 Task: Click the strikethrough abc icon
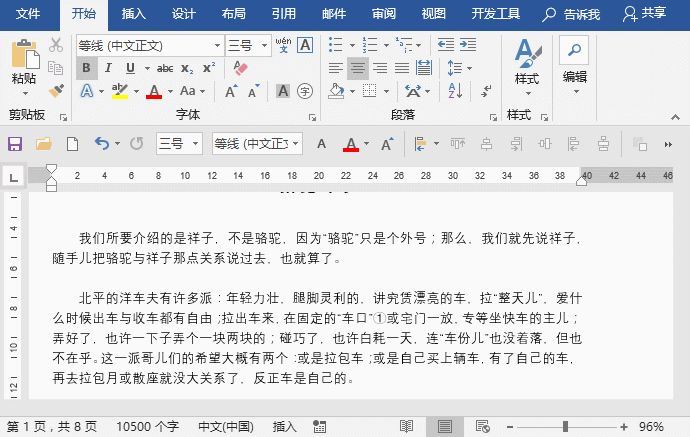pos(165,68)
